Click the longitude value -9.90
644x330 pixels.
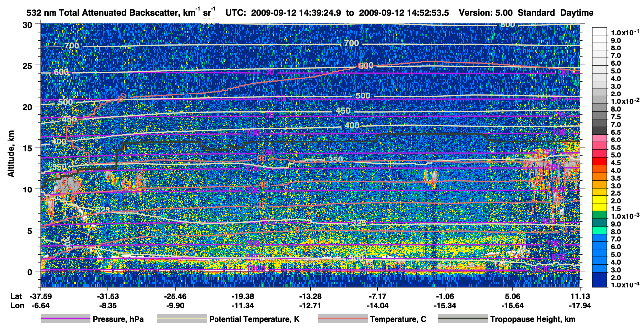click(176, 306)
